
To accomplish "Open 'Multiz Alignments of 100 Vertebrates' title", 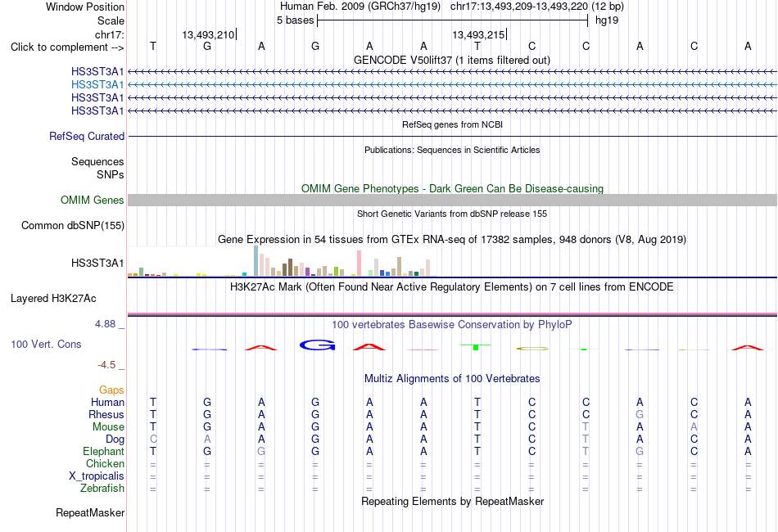I will (x=452, y=379).
